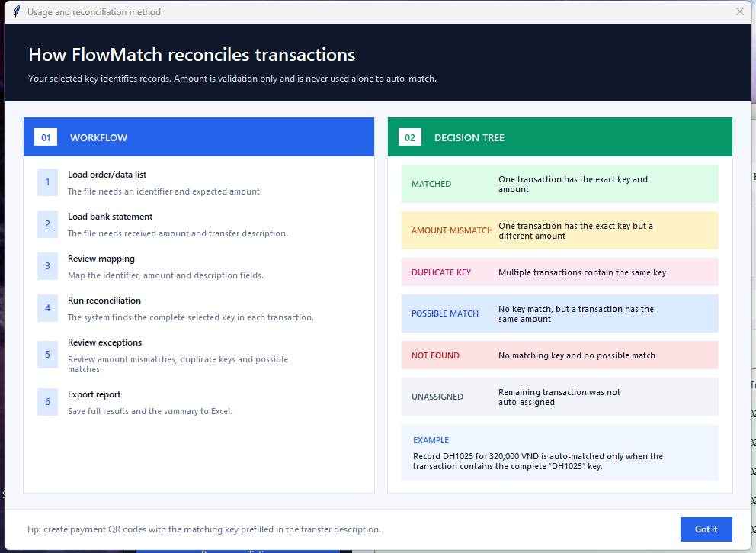The image size is (756, 553).
Task: Click the WORKFLOW header title
Action: click(x=99, y=137)
